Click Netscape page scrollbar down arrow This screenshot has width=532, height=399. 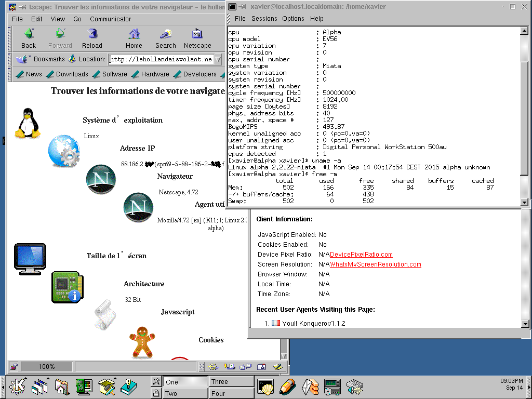[x=284, y=356]
